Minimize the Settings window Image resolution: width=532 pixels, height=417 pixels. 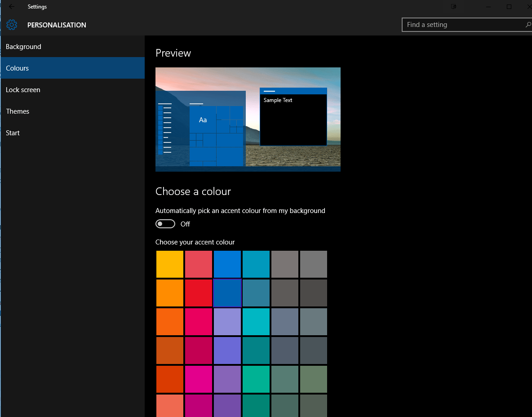click(488, 7)
